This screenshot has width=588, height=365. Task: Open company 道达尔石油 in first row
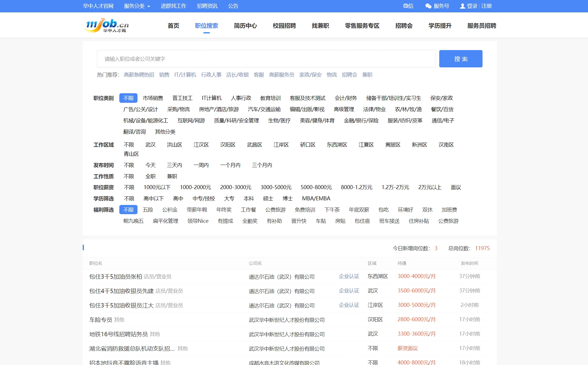pyautogui.click(x=281, y=277)
